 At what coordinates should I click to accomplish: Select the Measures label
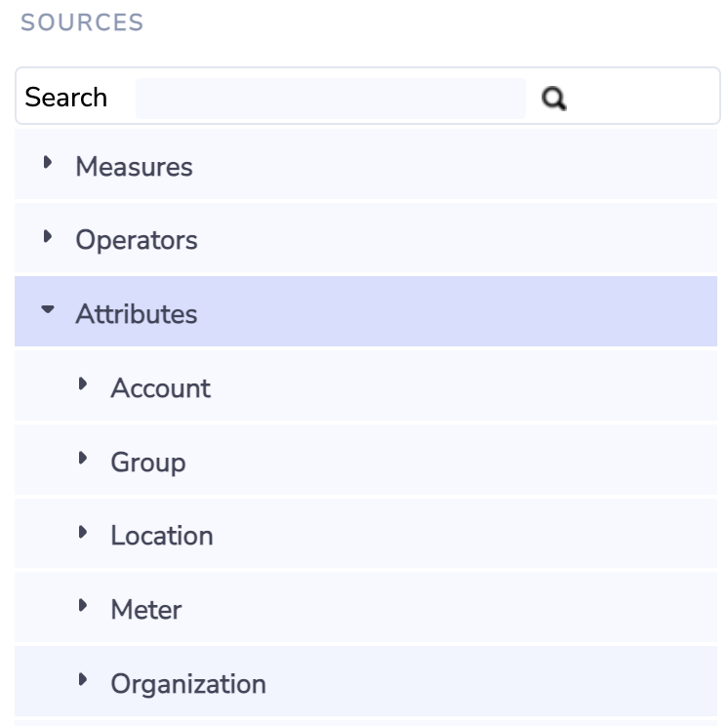(x=134, y=166)
